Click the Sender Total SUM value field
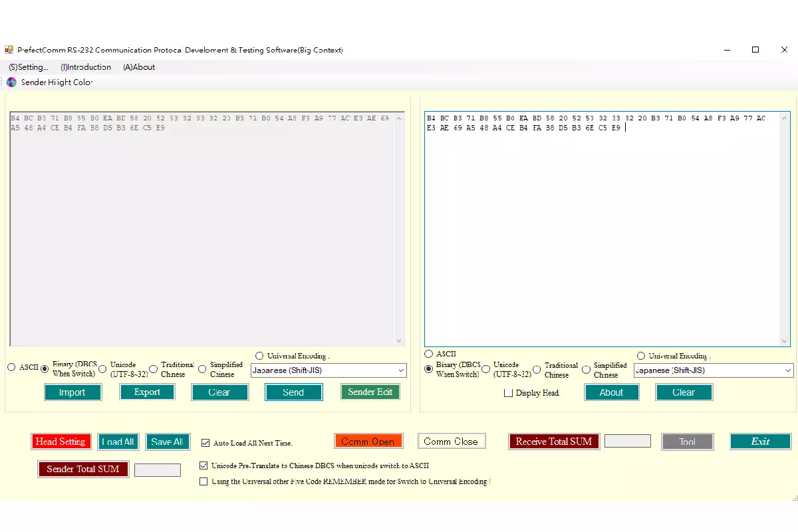Viewport: 798px width, 532px height. click(158, 470)
